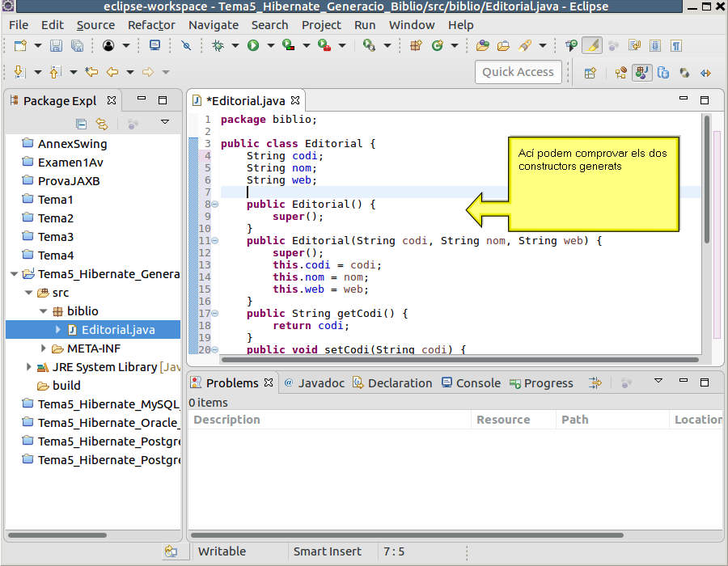The height and width of the screenshot is (566, 728).
Task: Click the Open Perspective icon
Action: pos(590,72)
